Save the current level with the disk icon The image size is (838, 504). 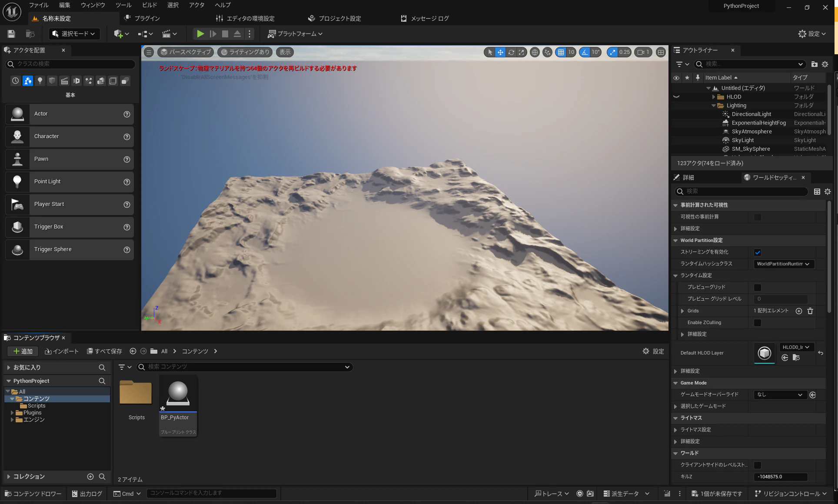click(x=11, y=34)
